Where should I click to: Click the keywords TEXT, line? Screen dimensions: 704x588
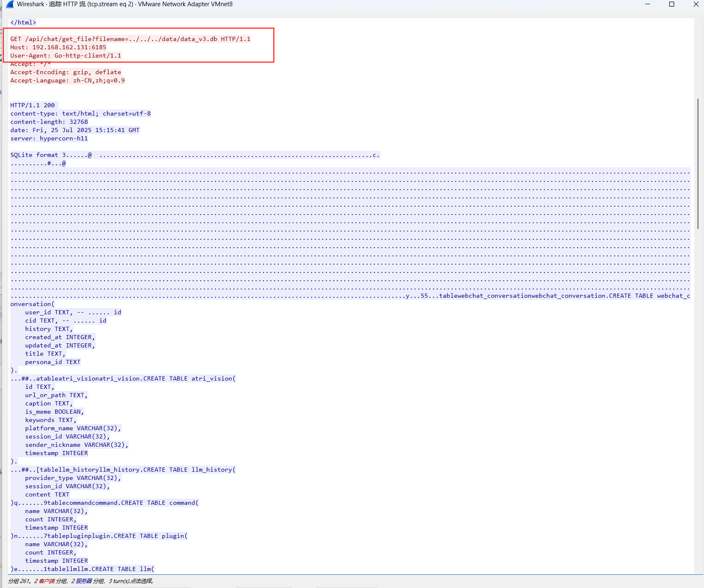pyautogui.click(x=51, y=420)
